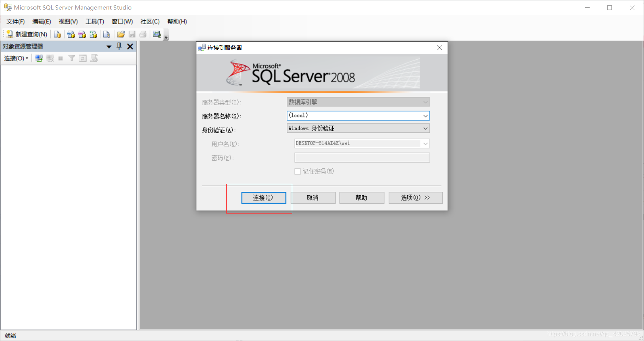Minimize the Management Studio window
Screen dimensions: 644x341
point(587,8)
